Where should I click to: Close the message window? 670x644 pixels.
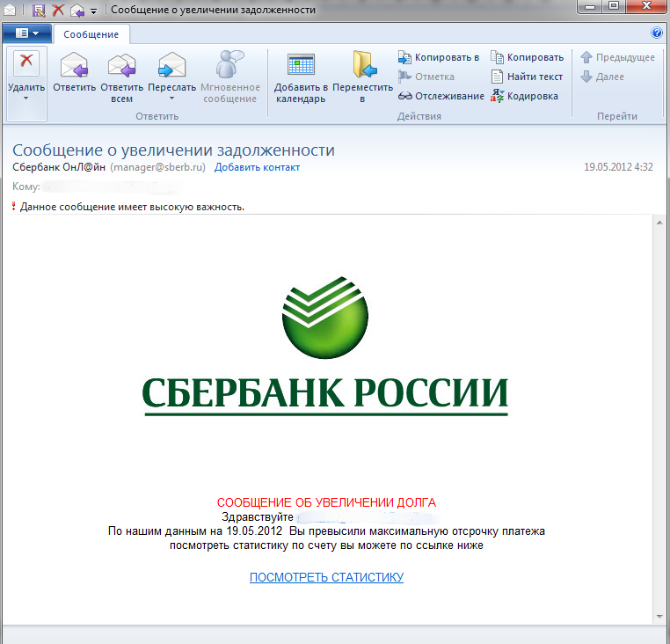[646, 6]
